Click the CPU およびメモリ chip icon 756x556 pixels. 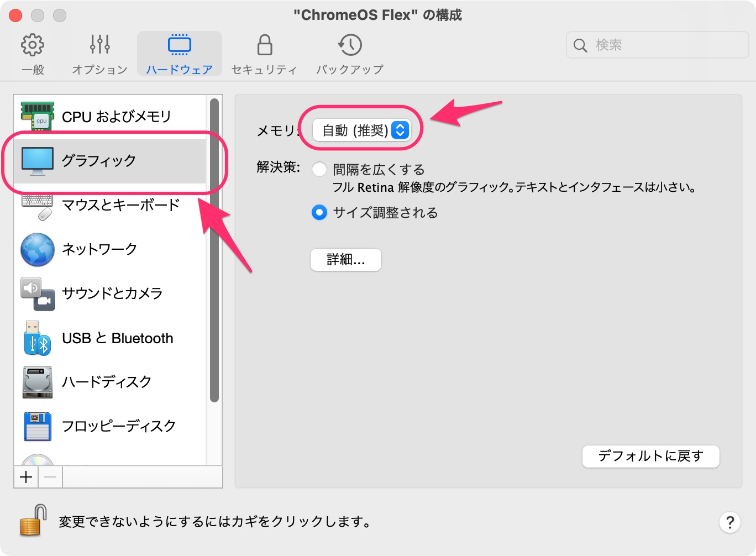click(x=38, y=116)
